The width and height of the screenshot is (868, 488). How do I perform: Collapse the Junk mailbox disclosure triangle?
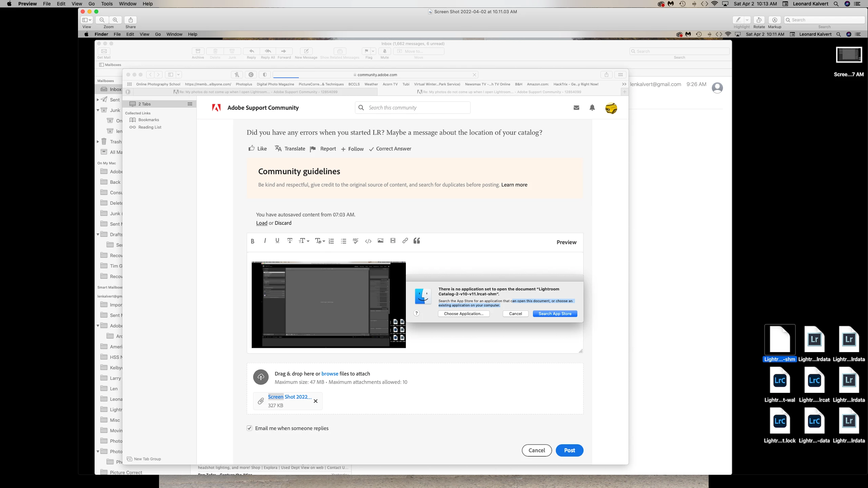[x=98, y=110]
